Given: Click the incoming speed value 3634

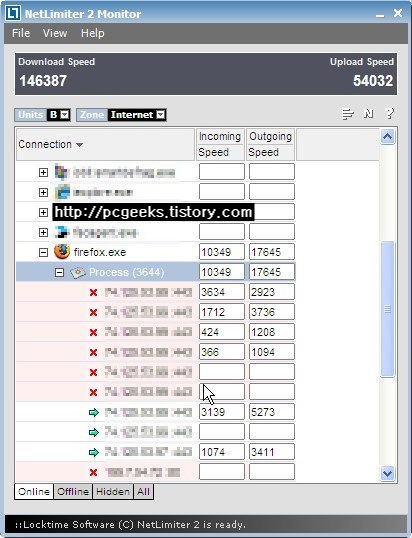Looking at the screenshot, I should pyautogui.click(x=222, y=292).
